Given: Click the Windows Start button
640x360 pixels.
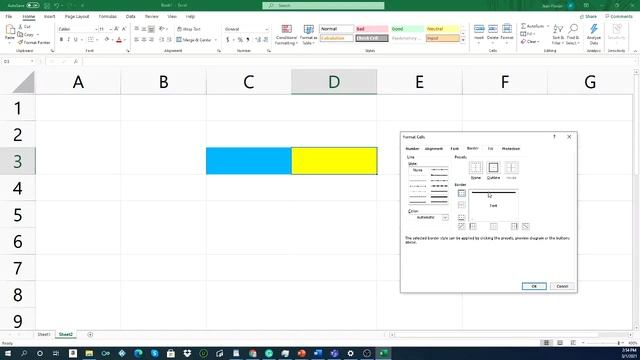Looking at the screenshot, I should click(7, 353).
